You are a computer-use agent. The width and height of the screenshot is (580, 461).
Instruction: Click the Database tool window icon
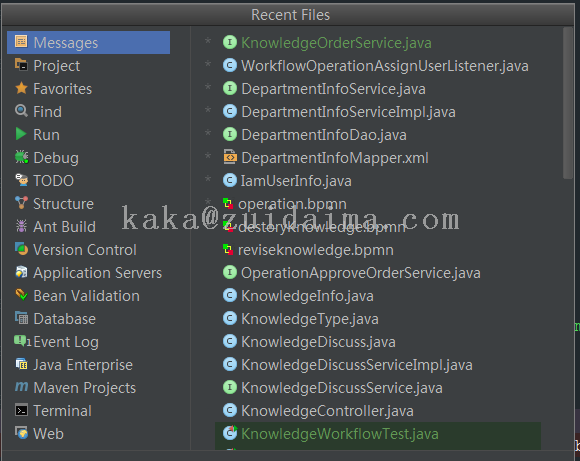point(21,318)
